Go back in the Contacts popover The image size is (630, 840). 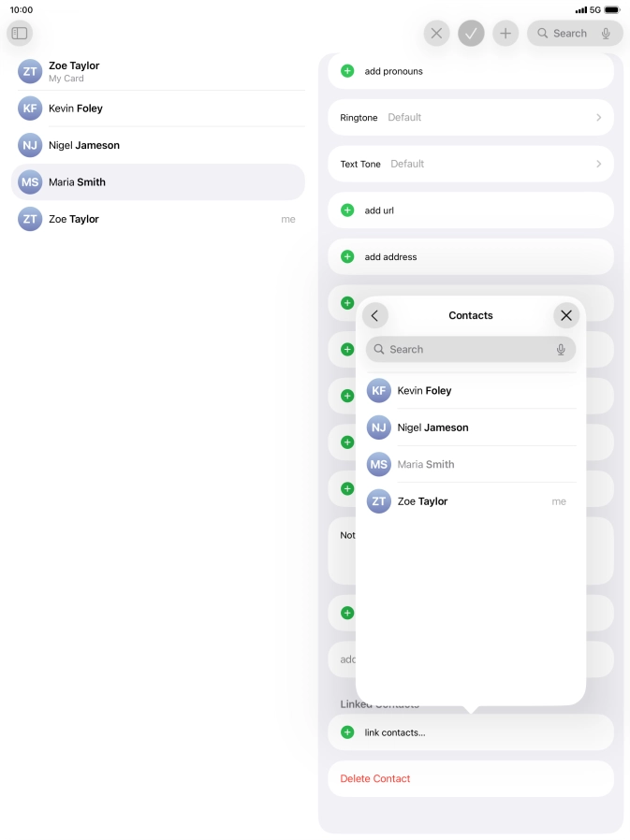point(374,315)
